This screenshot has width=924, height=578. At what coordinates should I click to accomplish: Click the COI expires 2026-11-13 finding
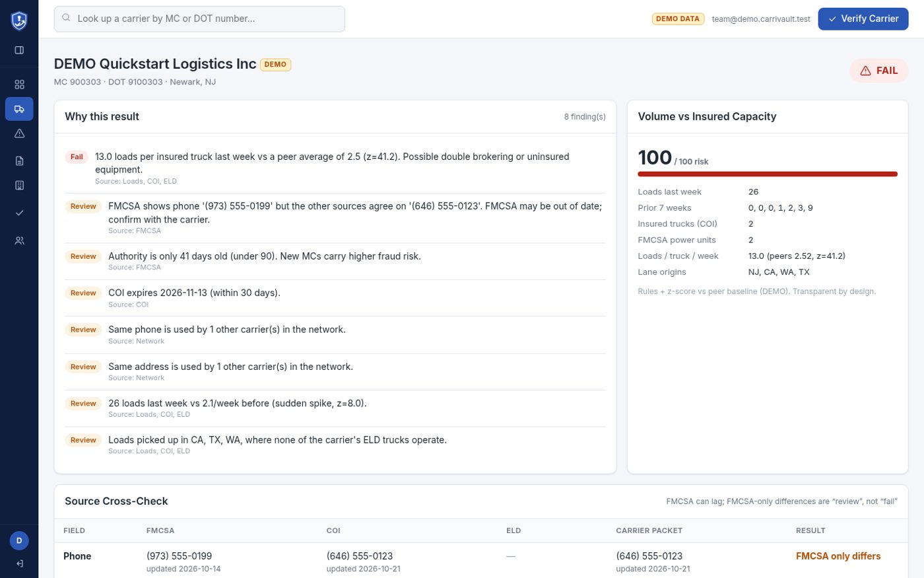(x=194, y=293)
